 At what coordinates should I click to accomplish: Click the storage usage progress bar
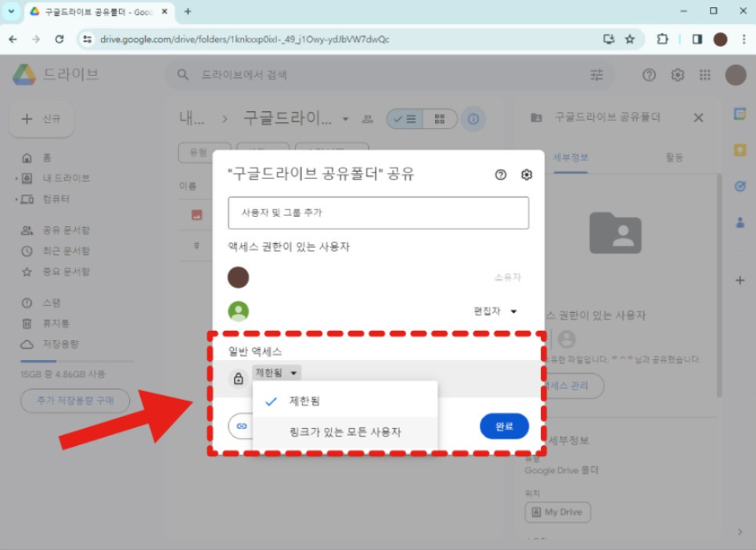point(77,361)
